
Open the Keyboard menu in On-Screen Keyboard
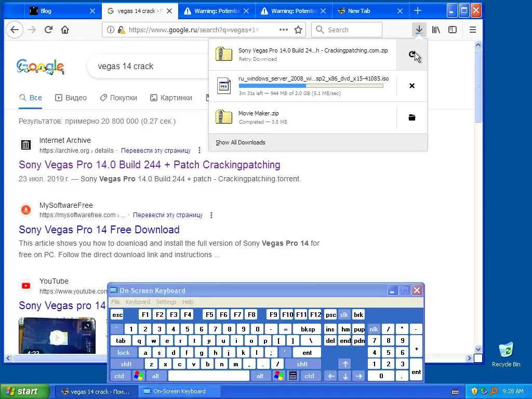[137, 302]
